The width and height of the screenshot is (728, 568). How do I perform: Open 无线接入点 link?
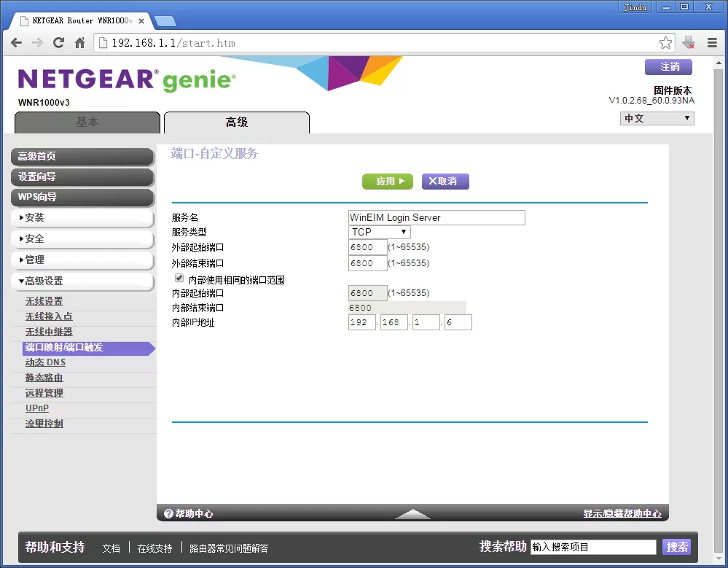49,316
